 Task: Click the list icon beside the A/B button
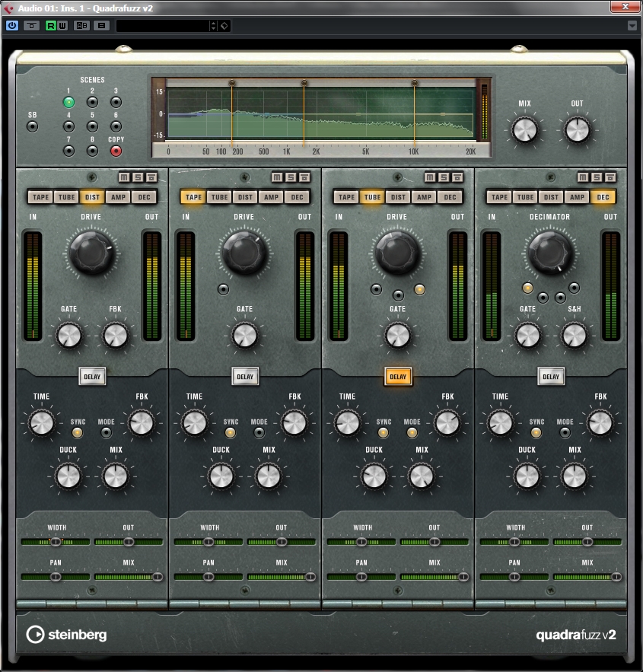101,26
